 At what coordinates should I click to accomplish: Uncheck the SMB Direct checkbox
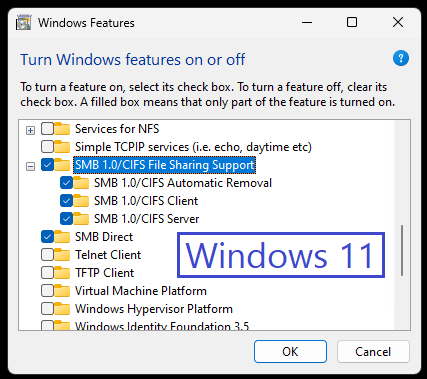pyautogui.click(x=47, y=237)
